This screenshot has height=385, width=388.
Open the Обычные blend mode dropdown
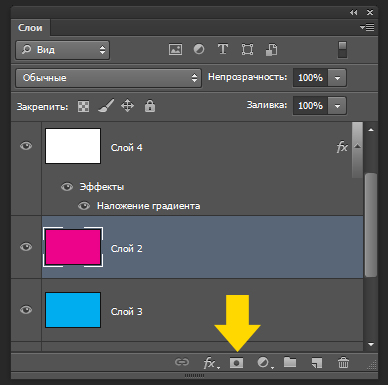[x=108, y=78]
